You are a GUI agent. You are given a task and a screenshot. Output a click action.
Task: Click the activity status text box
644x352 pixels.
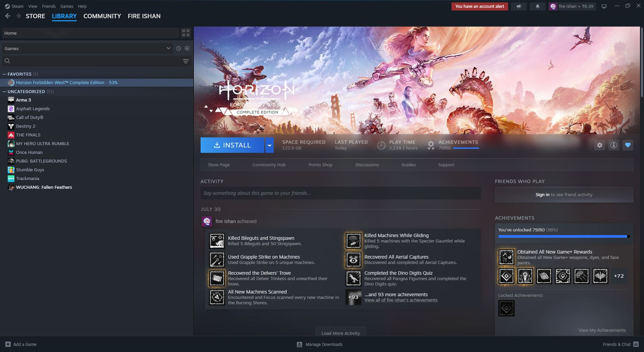click(341, 193)
